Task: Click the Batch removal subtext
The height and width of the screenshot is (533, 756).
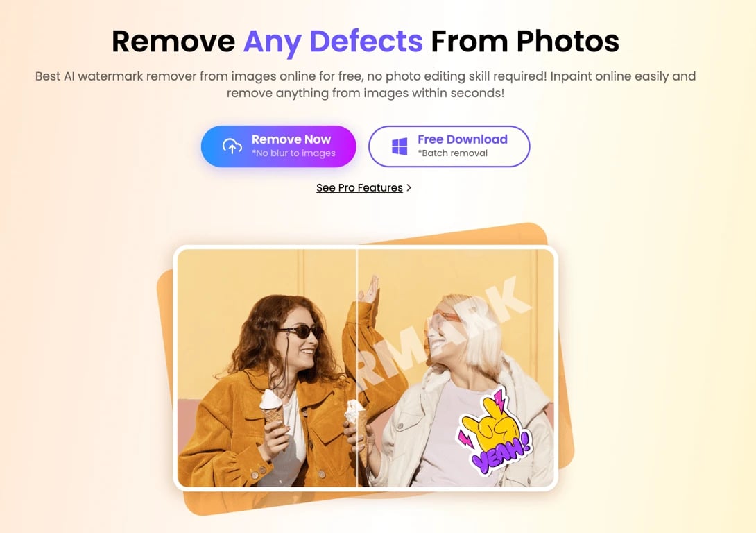Action: pyautogui.click(x=453, y=153)
